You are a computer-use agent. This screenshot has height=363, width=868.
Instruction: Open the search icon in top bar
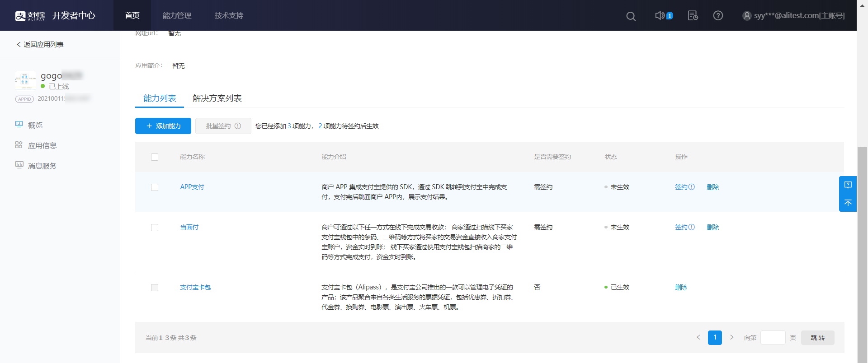pos(631,16)
